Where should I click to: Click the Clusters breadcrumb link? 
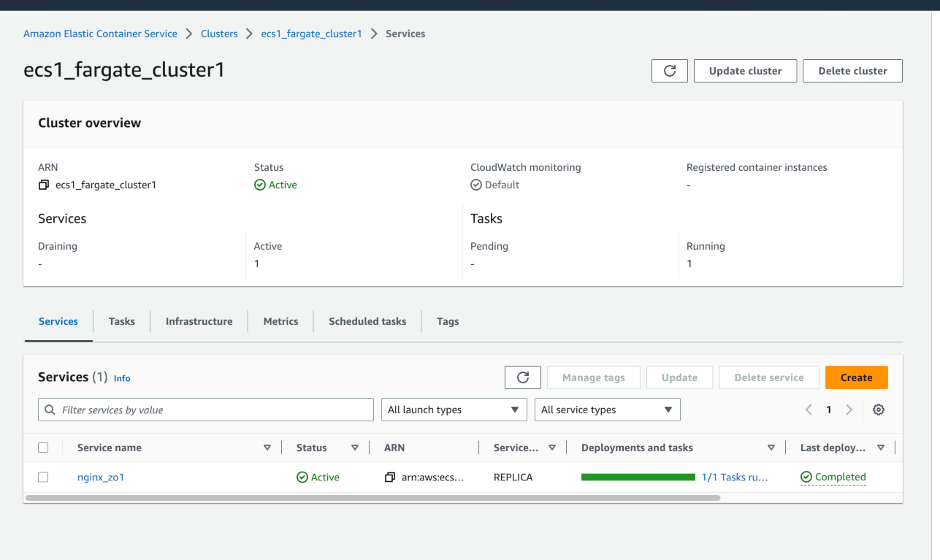click(219, 34)
